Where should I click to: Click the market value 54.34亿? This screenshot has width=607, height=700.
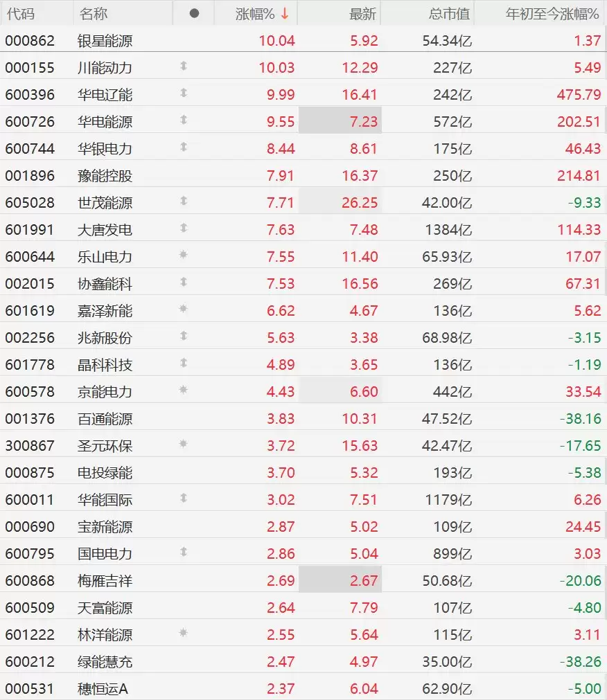447,41
